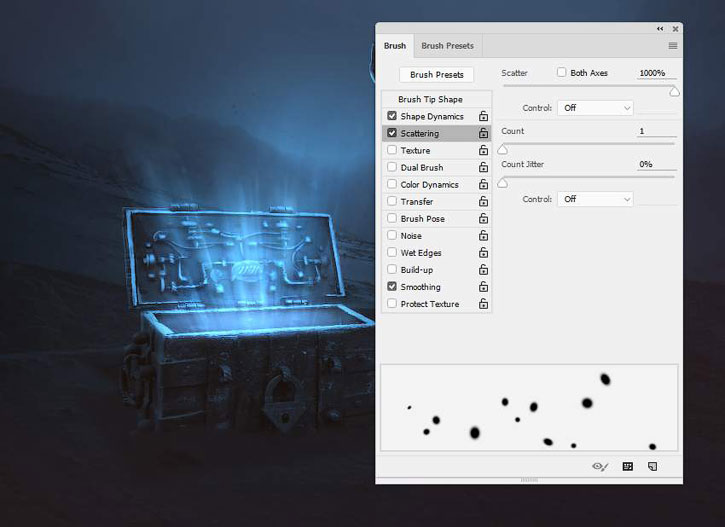Open the Color Dynamics settings

pos(430,184)
